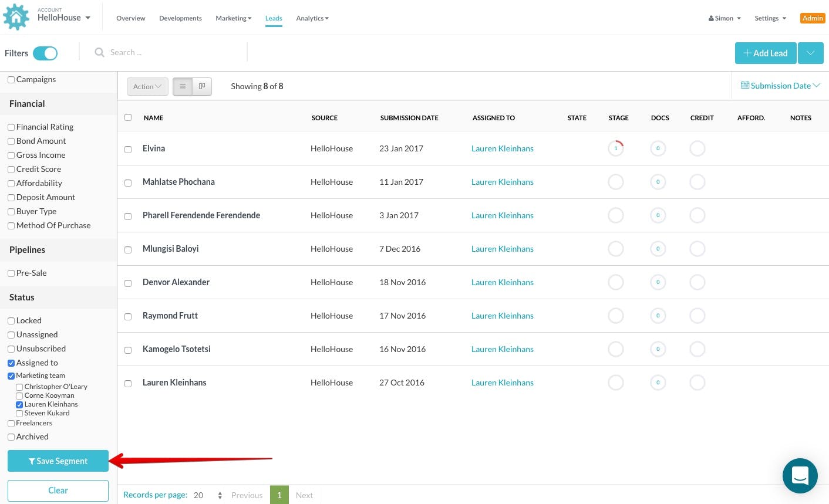Open the Submission Date sort dropdown

[x=780, y=86]
